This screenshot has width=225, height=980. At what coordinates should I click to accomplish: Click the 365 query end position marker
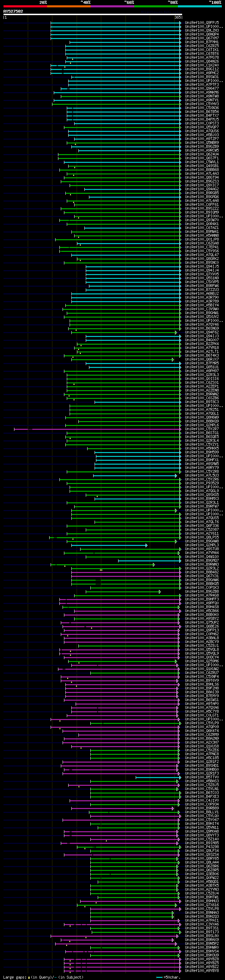(178, 18)
